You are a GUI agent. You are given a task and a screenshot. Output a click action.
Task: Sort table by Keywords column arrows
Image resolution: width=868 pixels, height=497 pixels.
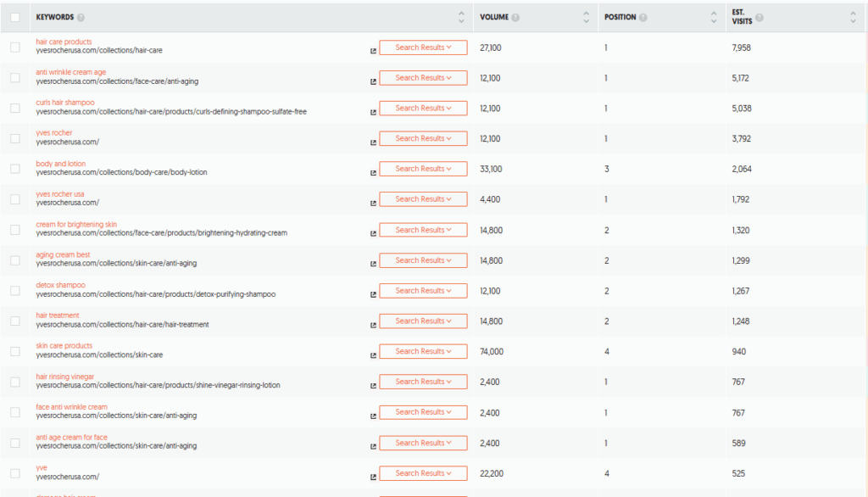tap(461, 17)
